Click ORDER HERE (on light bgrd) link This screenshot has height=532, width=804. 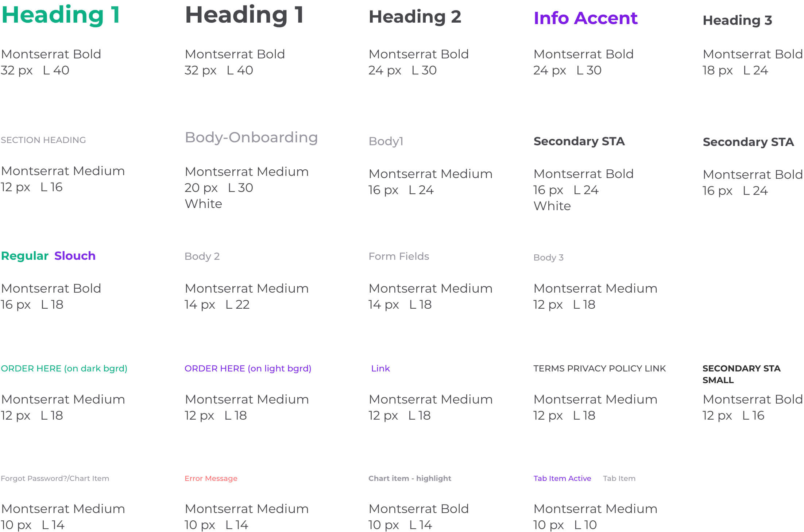[x=248, y=369]
